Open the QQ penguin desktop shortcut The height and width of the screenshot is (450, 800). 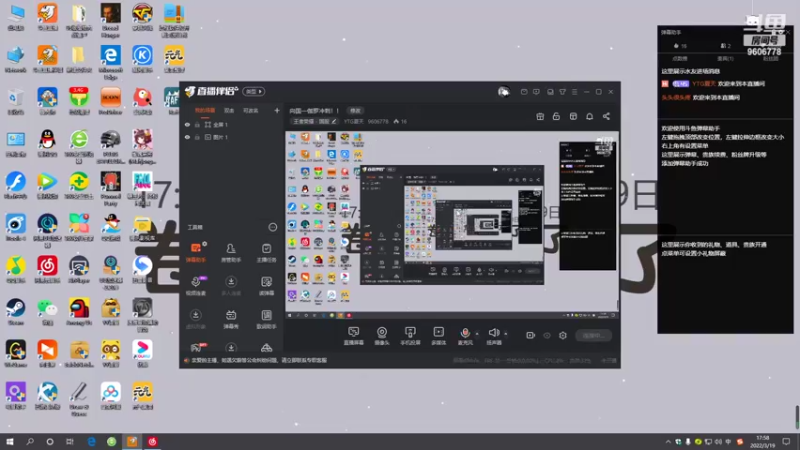pyautogui.click(x=47, y=143)
